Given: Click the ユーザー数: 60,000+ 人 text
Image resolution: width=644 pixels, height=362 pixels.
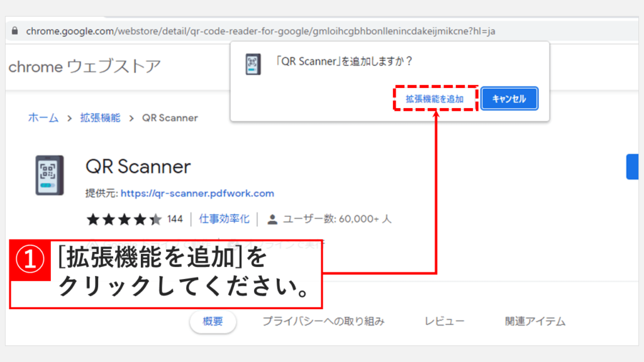Looking at the screenshot, I should point(337,219).
